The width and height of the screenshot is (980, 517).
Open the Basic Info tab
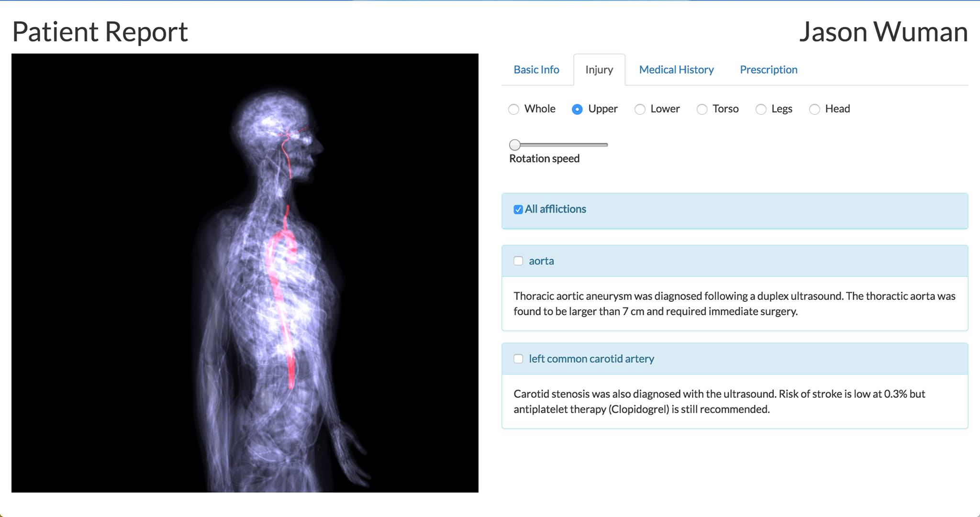[536, 70]
